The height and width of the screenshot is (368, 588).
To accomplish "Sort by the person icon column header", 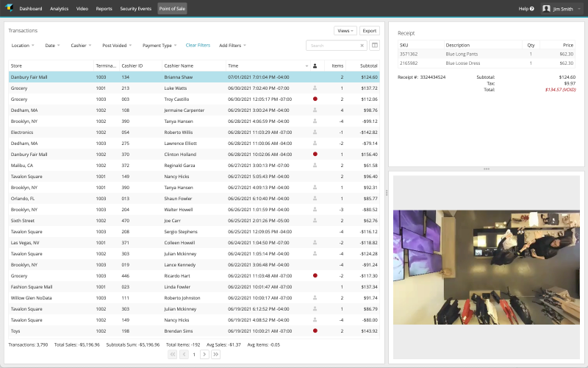I will coord(315,66).
